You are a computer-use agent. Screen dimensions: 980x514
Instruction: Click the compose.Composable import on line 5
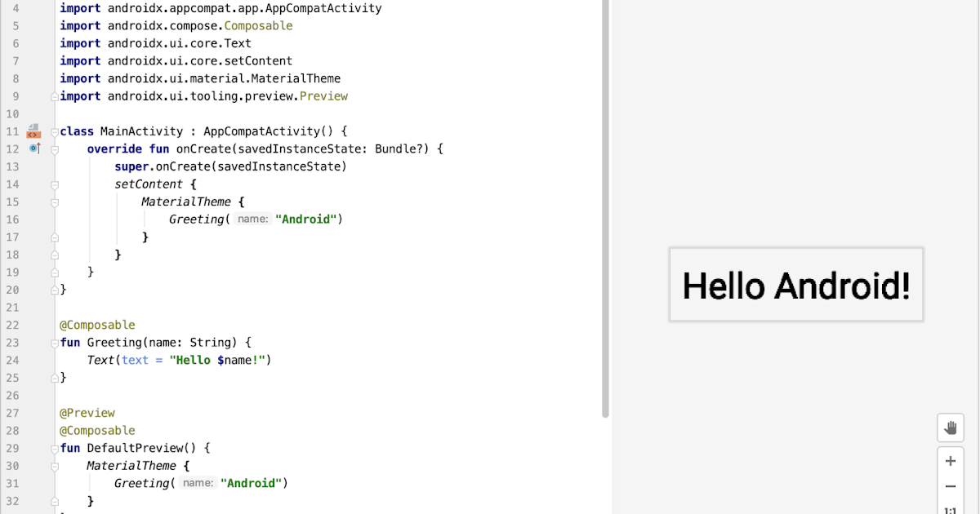click(176, 26)
